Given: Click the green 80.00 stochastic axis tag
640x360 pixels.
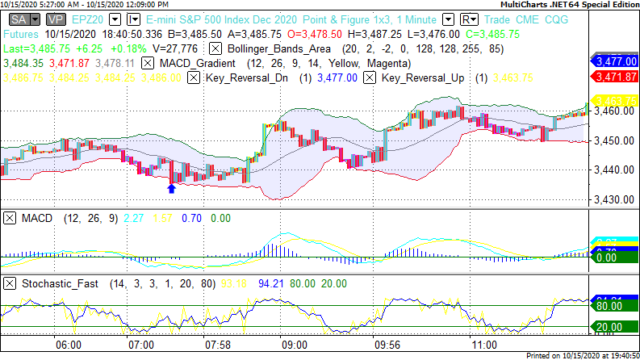Looking at the screenshot, I should tap(614, 306).
